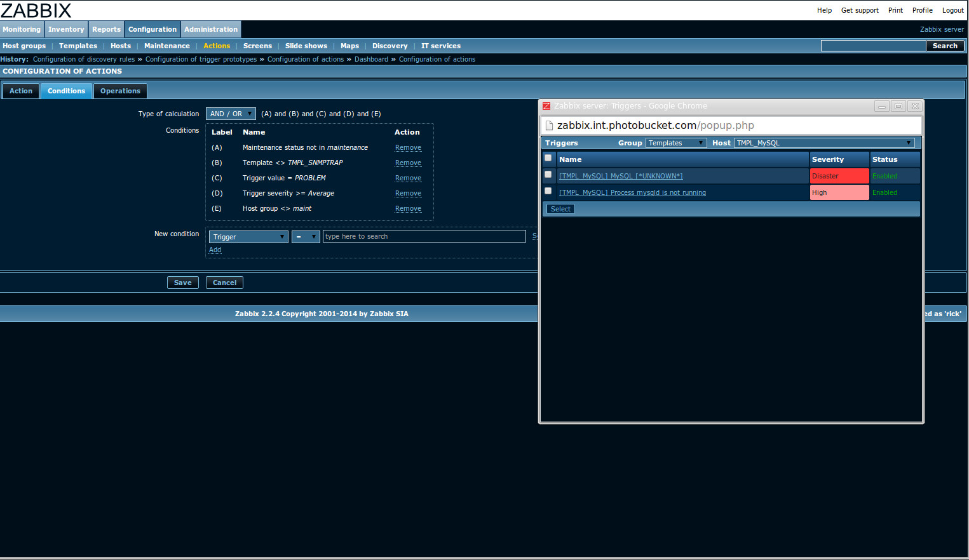Check the MySQL [*UNKNOWN*] trigger checkbox
Image resolution: width=969 pixels, height=560 pixels.
pyautogui.click(x=548, y=175)
